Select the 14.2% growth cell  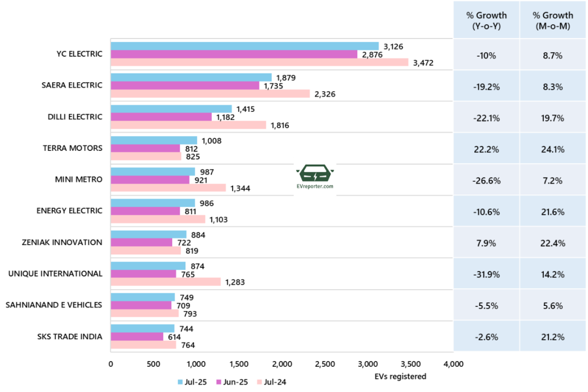pos(553,275)
